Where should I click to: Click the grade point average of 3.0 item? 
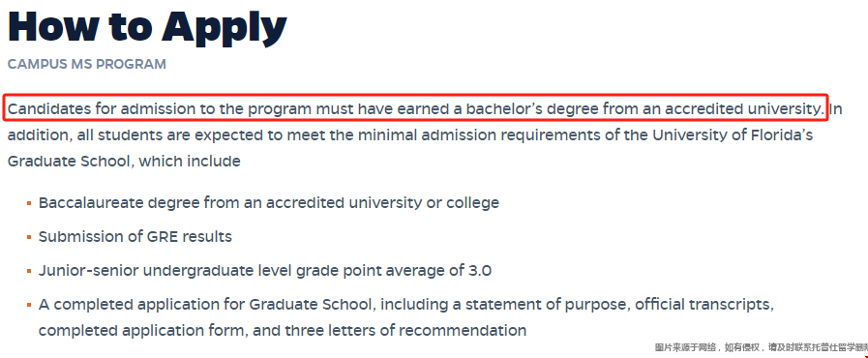pos(264,271)
